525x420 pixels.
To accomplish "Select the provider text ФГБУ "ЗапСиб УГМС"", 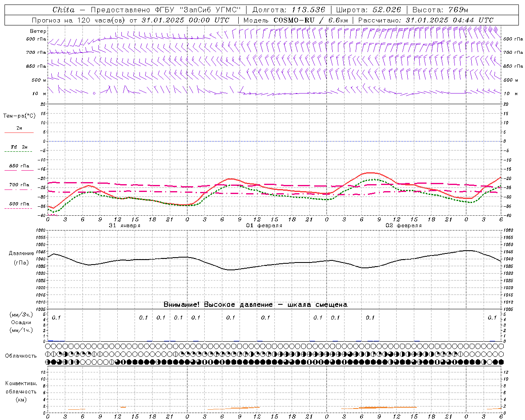I will 198,10.
